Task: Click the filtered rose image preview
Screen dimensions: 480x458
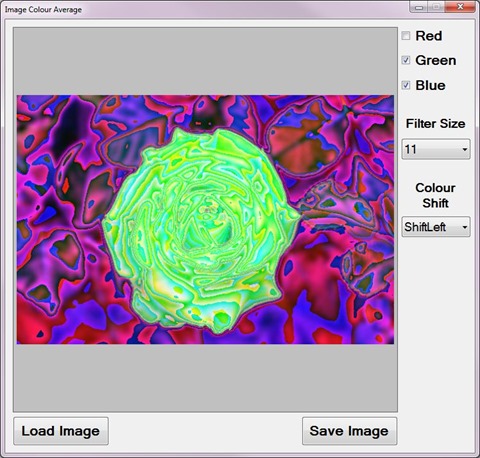Action: click(205, 220)
